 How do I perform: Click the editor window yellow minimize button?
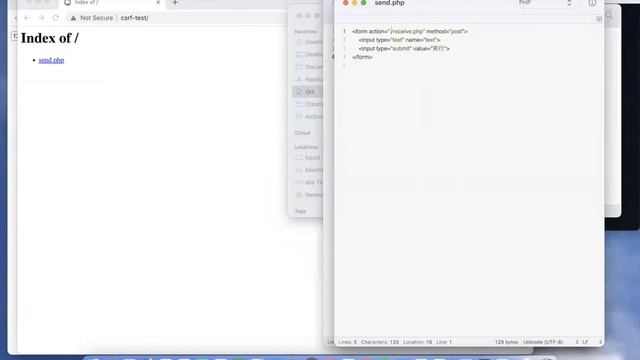pyautogui.click(x=354, y=2)
